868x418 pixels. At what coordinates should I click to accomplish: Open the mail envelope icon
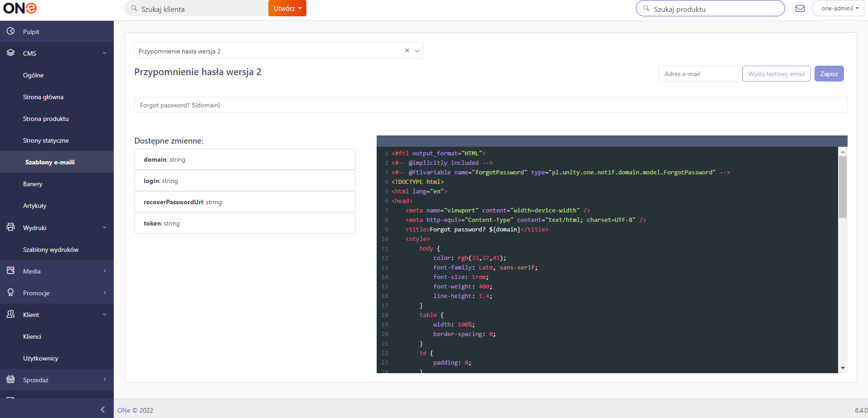(x=800, y=8)
